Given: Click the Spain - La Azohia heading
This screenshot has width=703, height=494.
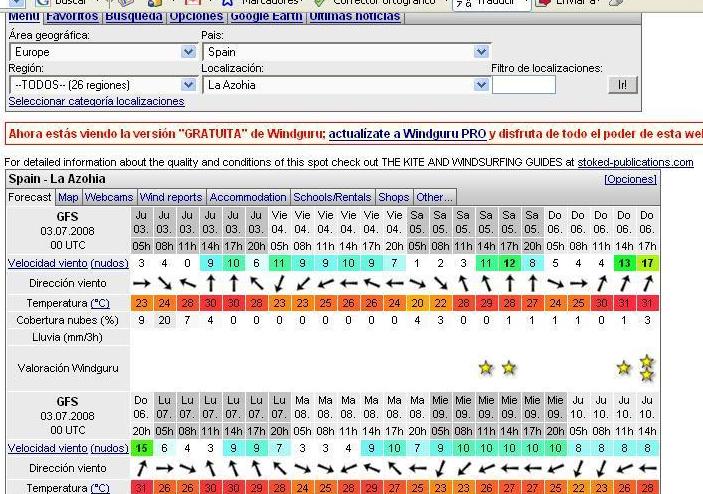Looking at the screenshot, I should click(57, 179).
